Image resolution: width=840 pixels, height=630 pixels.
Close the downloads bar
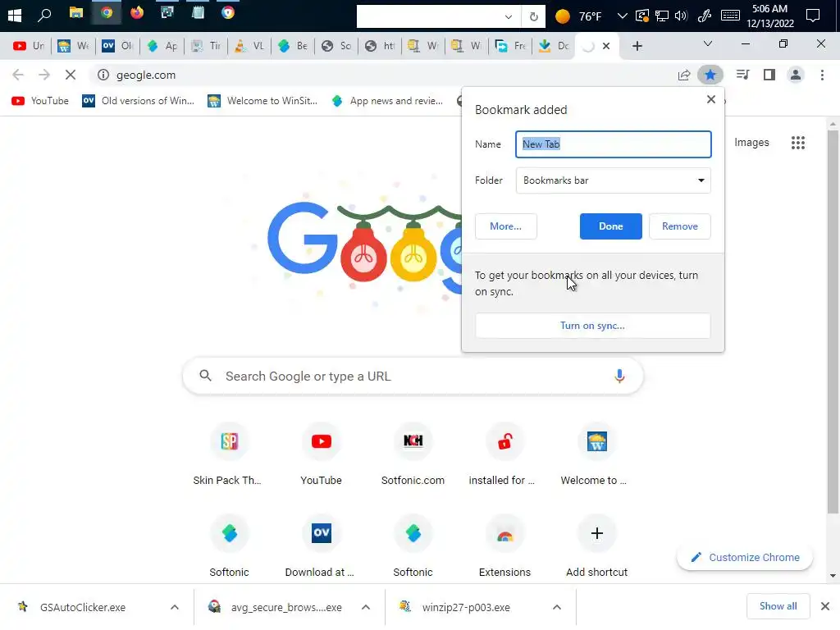825,606
